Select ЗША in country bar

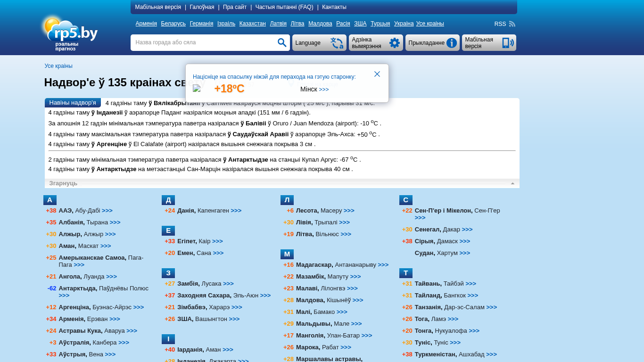point(360,24)
